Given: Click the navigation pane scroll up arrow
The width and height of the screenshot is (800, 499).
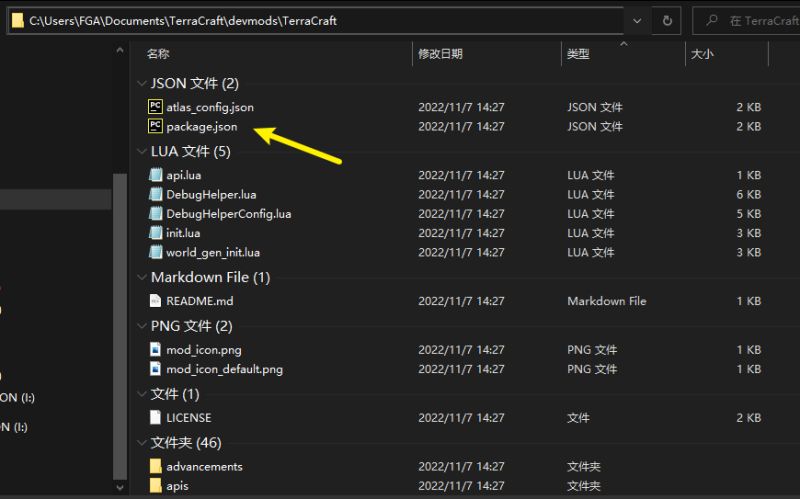Looking at the screenshot, I should 120,50.
